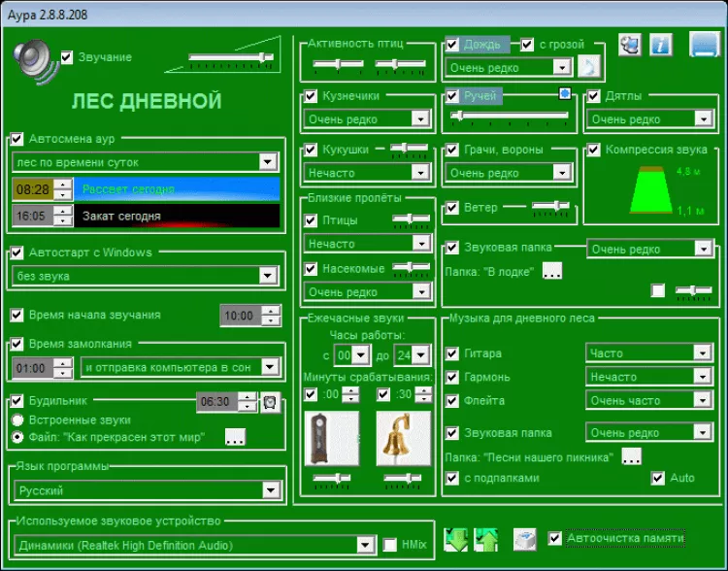Screen dimensions: 728x571
Task: Click the memory cleanup icon beside Автоочистка памяти
Action: coord(525,539)
